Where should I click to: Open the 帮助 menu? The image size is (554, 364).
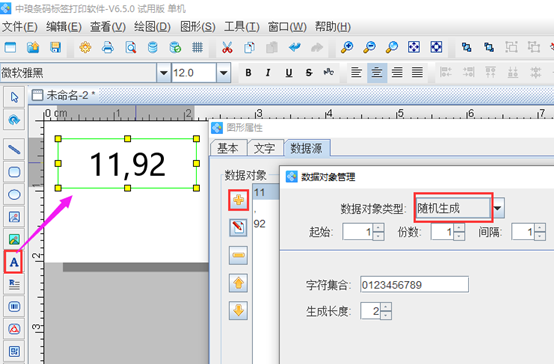pyautogui.click(x=333, y=27)
